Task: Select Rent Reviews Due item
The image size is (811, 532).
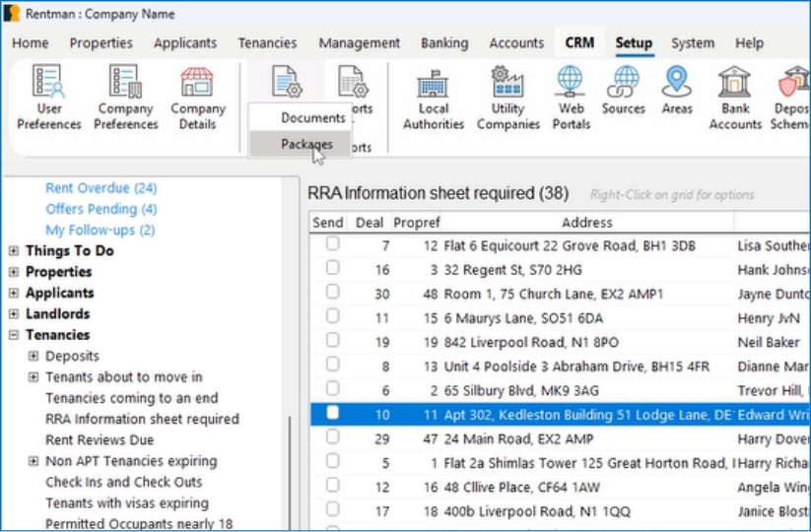Action: click(100, 440)
